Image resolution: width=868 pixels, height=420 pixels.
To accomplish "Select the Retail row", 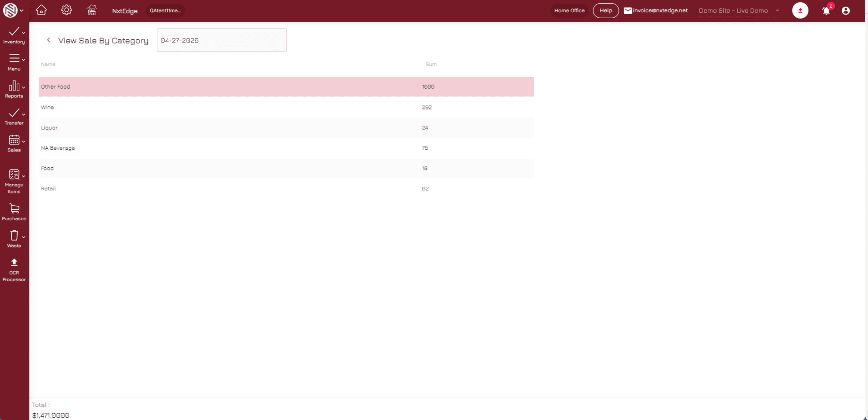I will (286, 189).
